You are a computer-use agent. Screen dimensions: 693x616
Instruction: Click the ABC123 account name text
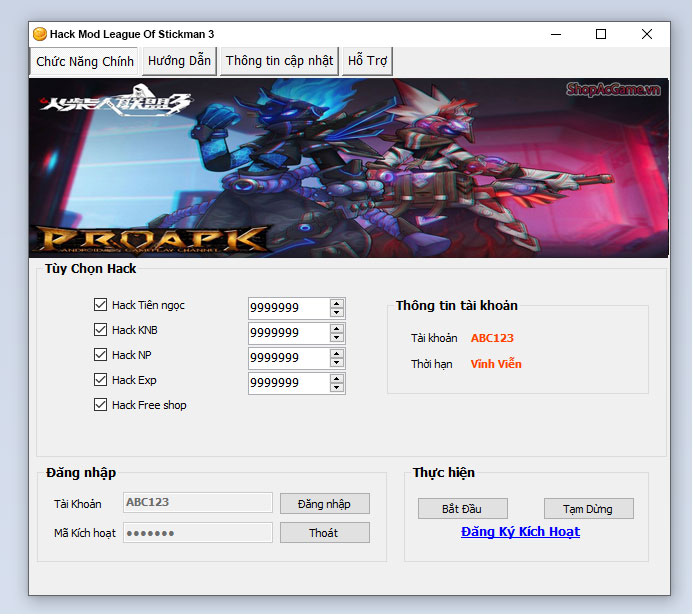tap(492, 338)
